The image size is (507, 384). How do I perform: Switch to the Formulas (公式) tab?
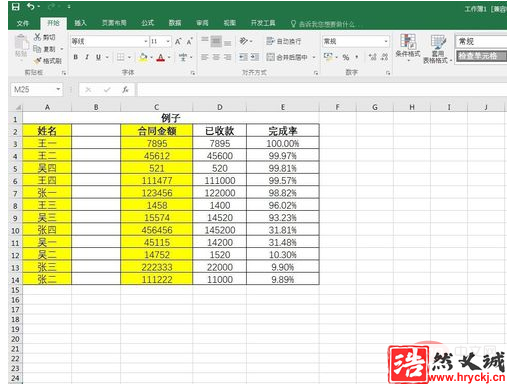(x=147, y=23)
